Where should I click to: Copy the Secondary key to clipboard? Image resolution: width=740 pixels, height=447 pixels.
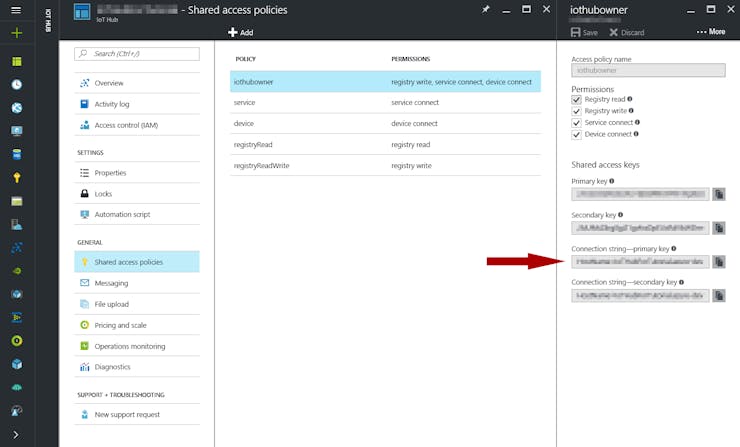[719, 228]
